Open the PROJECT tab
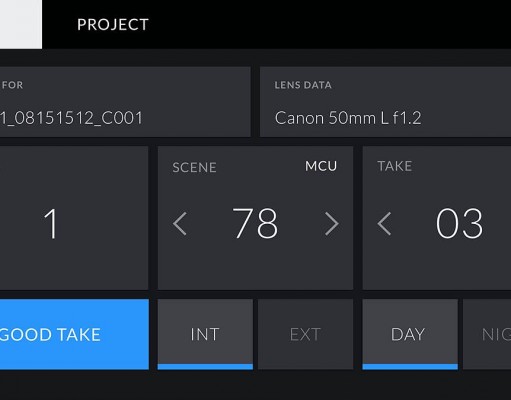Viewport: 511px width, 400px height. 113,25
